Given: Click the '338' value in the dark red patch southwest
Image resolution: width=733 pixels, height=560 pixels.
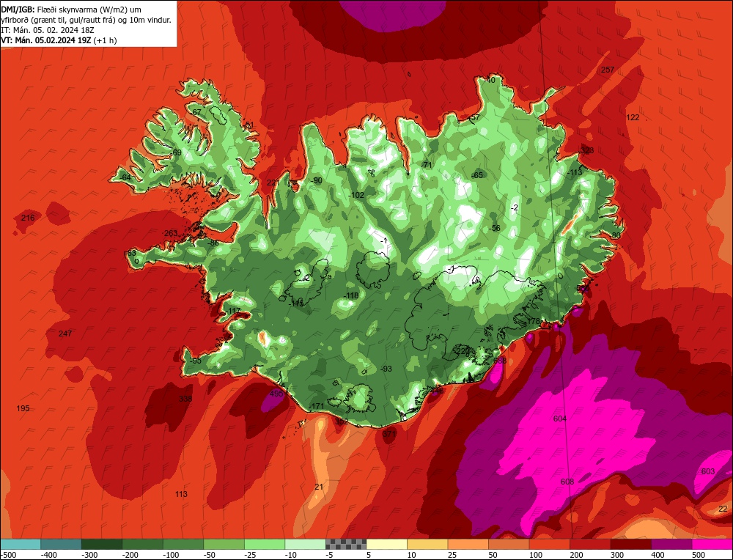Looking at the screenshot, I should tap(185, 399).
